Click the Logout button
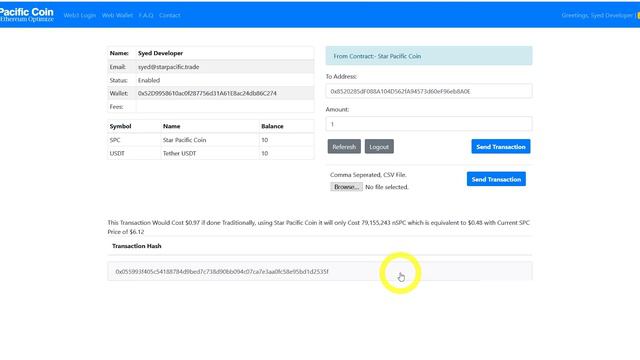 [x=379, y=147]
